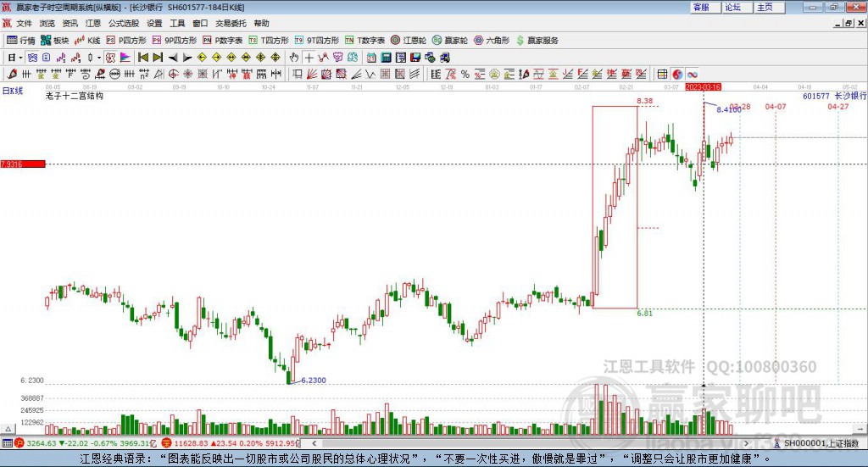Click the n² square tool icon

[x=143, y=74]
